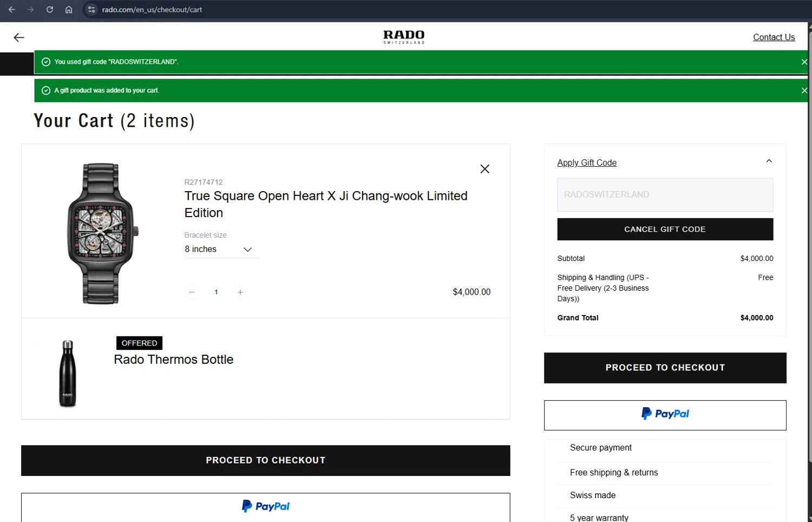Open site information icon in address bar
812x522 pixels.
coord(91,10)
